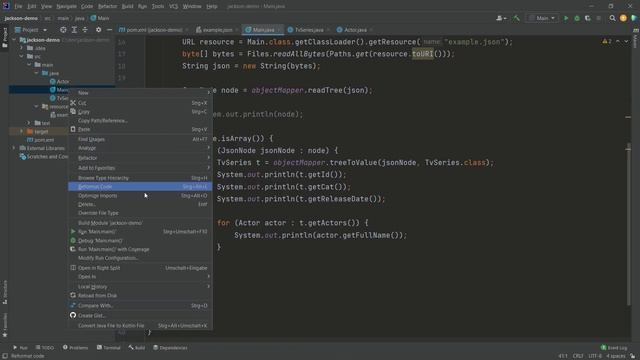Image resolution: width=640 pixels, height=360 pixels.
Task: Click the warnings indicator in editor corner
Action: [607, 41]
